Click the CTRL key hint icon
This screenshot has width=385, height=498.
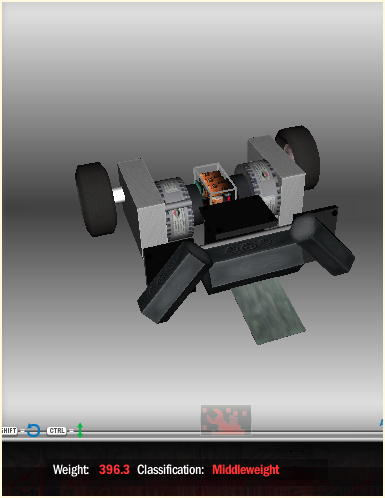tap(56, 431)
